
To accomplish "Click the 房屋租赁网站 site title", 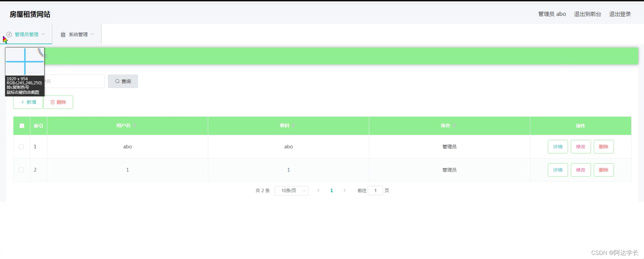I will point(30,14).
